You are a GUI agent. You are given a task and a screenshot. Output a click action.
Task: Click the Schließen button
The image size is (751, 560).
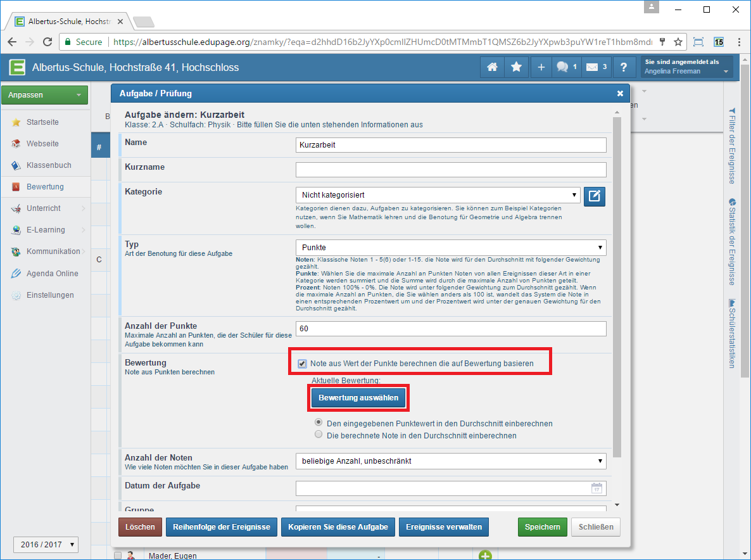click(596, 527)
